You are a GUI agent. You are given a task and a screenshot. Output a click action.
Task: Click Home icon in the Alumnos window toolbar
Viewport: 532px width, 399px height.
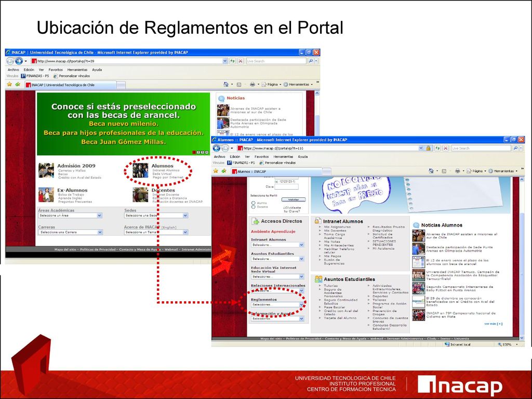431,171
